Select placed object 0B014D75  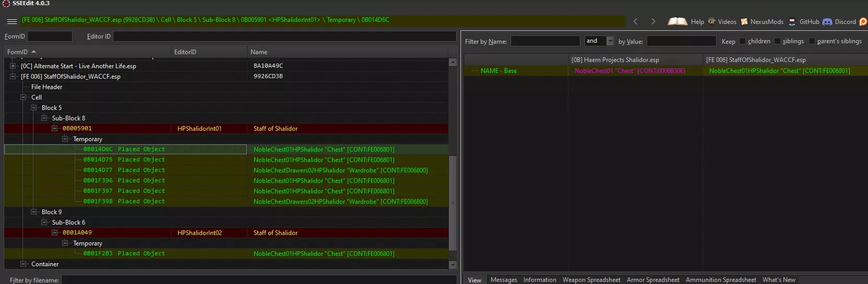tap(227, 160)
